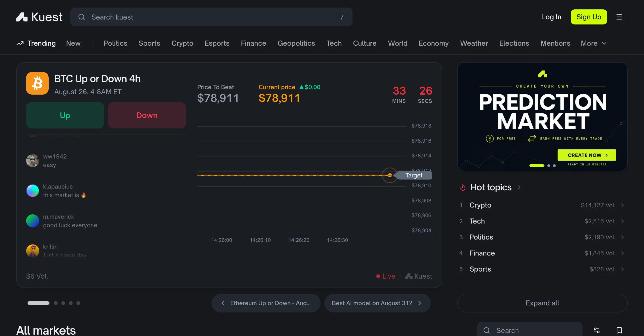Click the orange current price dot on chart
The image size is (644, 336).
[390, 175]
